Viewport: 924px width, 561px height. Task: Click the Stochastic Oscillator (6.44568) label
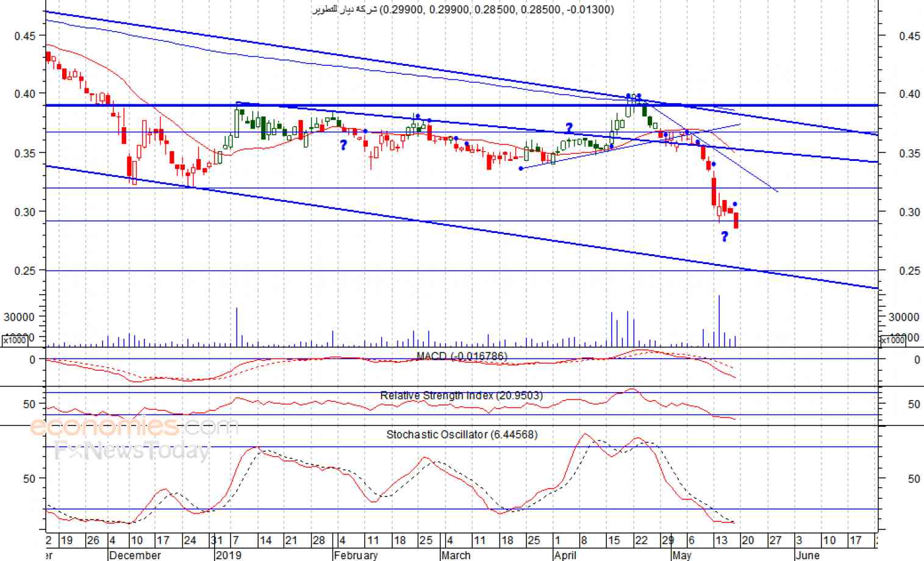coord(462,435)
